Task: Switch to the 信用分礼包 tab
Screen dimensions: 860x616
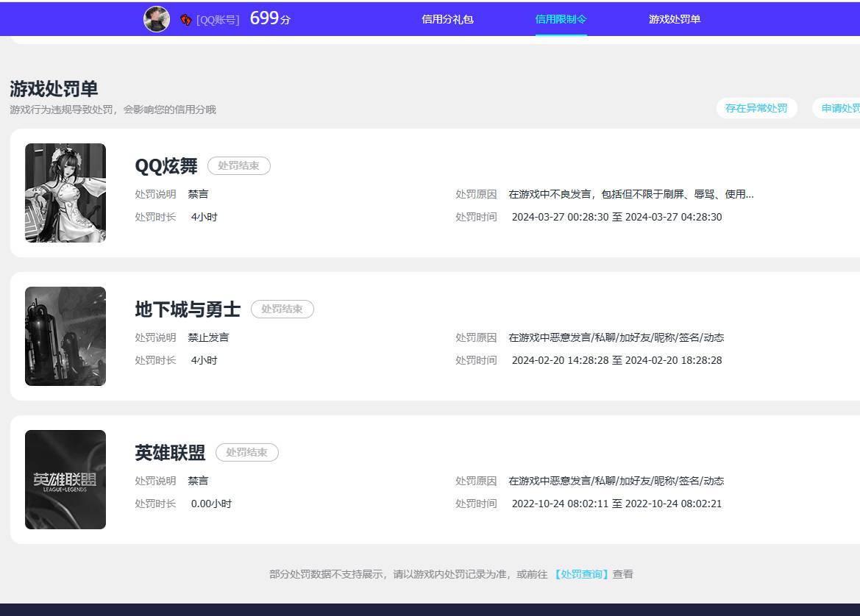Action: click(x=447, y=19)
